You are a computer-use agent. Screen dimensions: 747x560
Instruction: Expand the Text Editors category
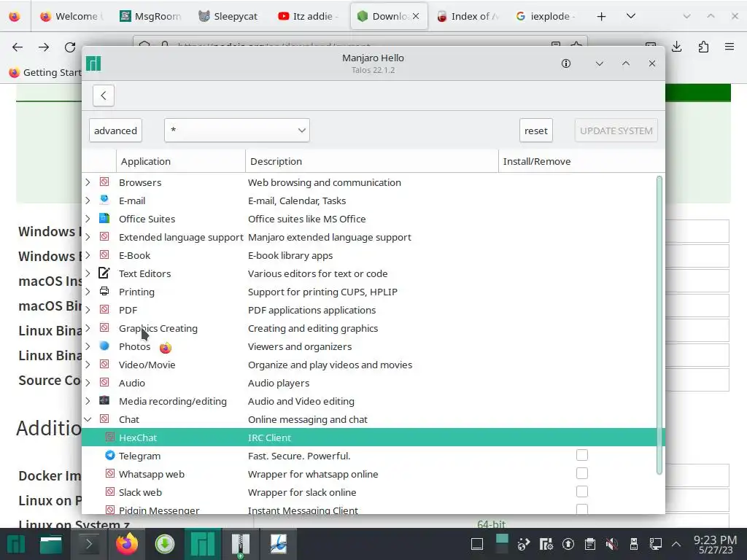coord(88,273)
